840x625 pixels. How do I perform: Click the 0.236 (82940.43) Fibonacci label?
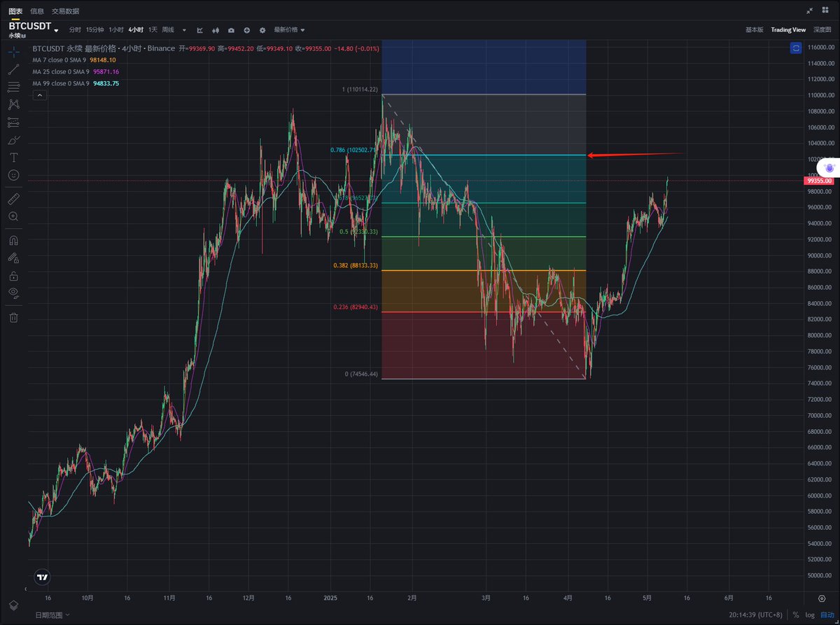point(355,307)
